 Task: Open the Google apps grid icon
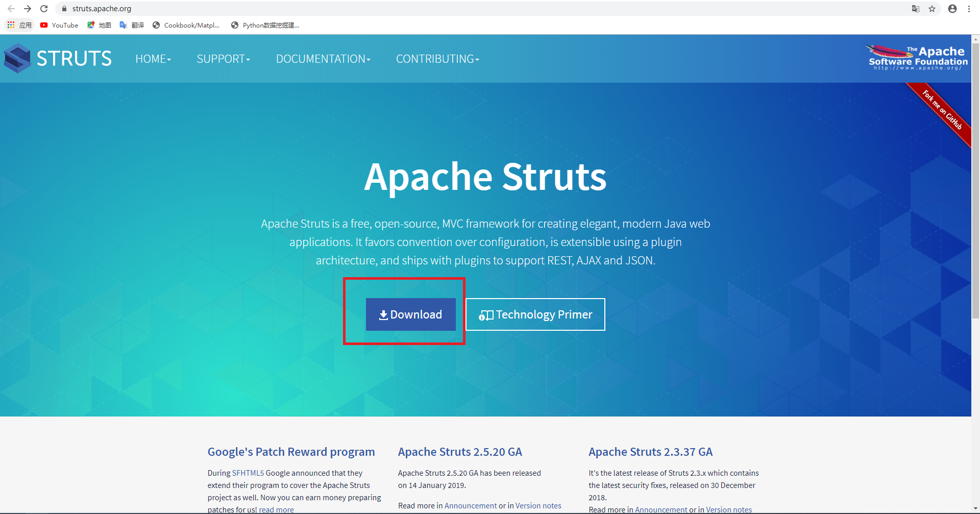point(11,25)
